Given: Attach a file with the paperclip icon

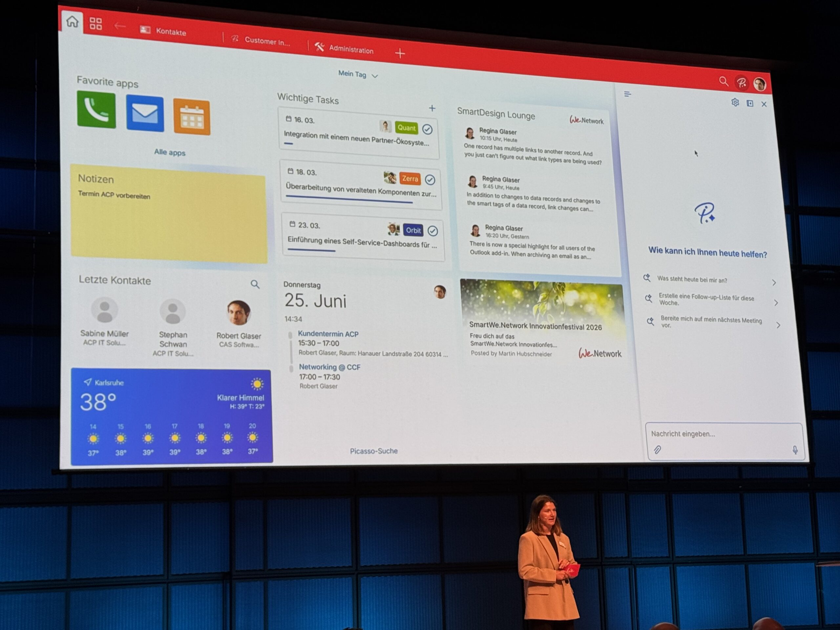Looking at the screenshot, I should click(657, 450).
